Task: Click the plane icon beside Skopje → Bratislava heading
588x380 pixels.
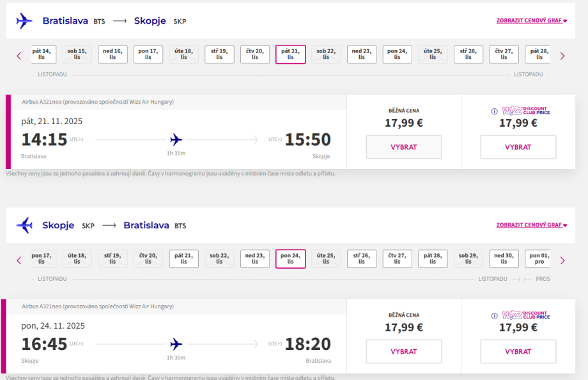Action: pos(24,225)
